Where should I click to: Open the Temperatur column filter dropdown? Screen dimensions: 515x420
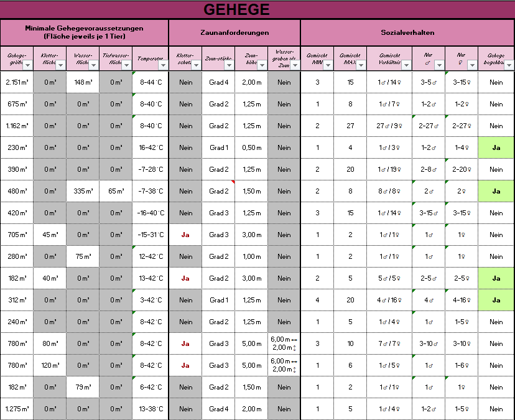click(x=163, y=65)
